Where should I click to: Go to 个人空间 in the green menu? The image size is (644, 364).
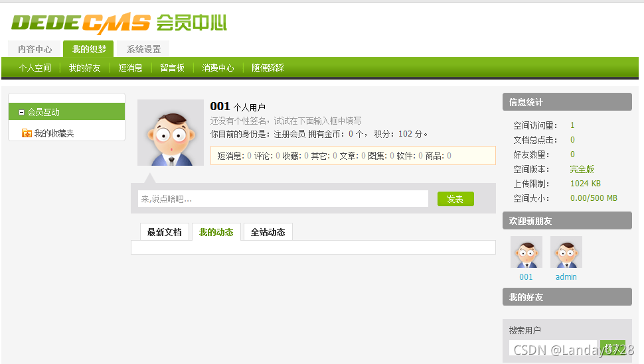pyautogui.click(x=35, y=68)
